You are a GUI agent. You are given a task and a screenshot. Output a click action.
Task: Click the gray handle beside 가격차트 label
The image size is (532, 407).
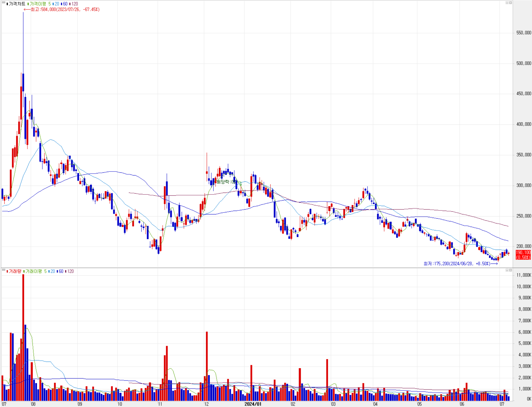tap(3, 2)
